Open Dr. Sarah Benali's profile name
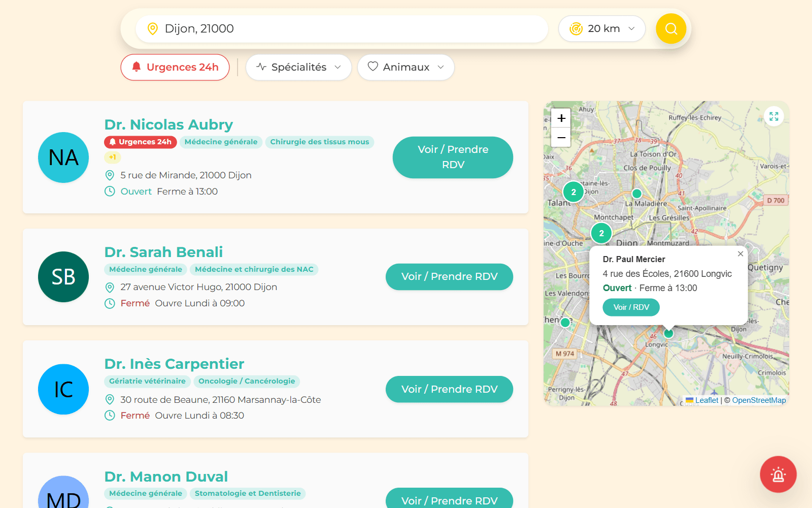Image resolution: width=812 pixels, height=508 pixels. pos(163,252)
